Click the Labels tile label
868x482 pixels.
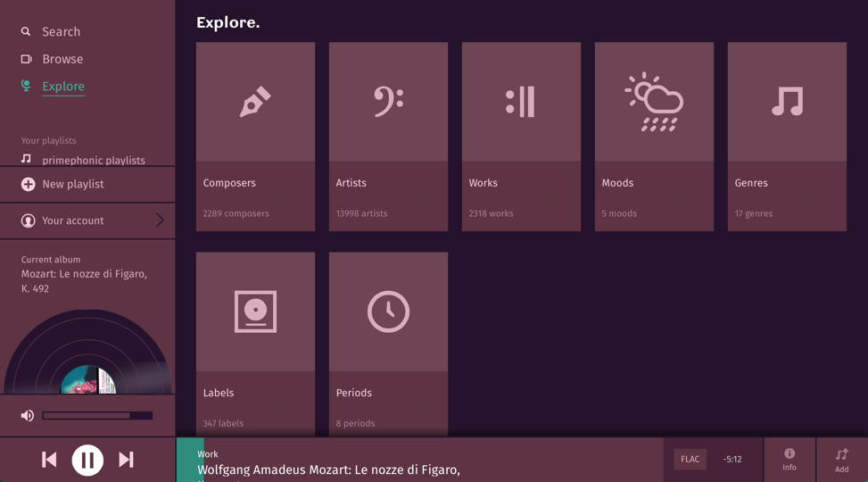point(218,393)
